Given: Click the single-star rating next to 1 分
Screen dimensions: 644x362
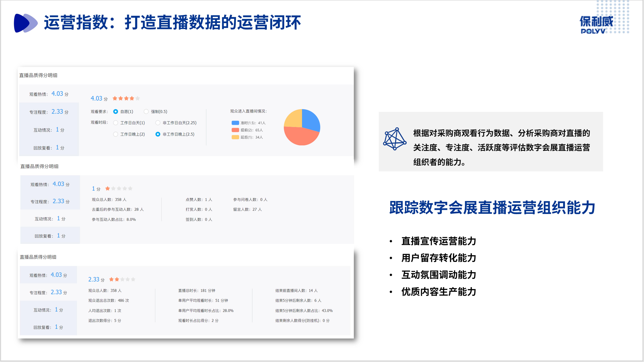Looking at the screenshot, I should (119, 189).
